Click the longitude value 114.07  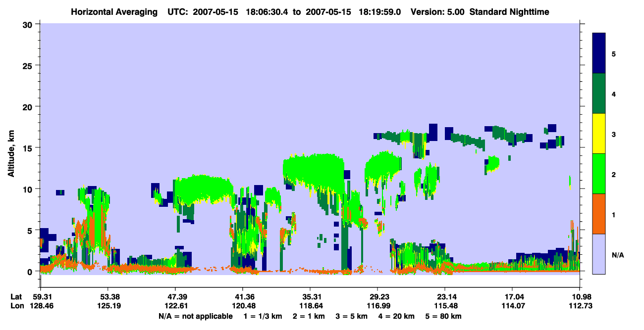point(512,306)
